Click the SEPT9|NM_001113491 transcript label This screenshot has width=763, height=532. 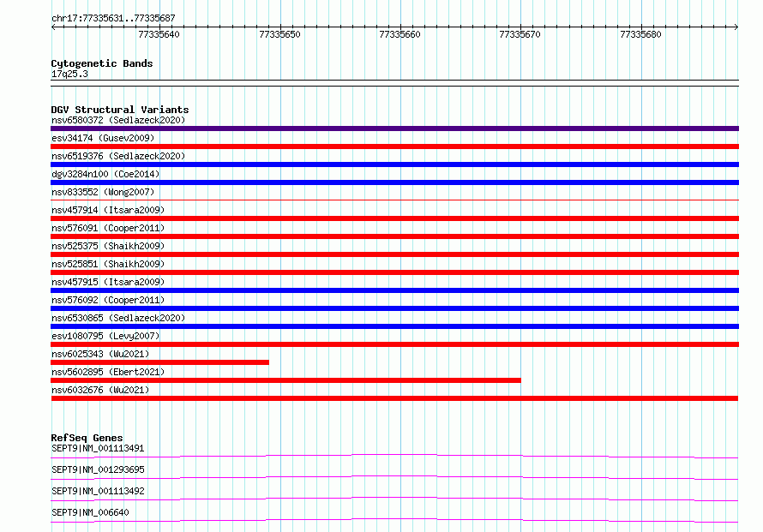98,448
